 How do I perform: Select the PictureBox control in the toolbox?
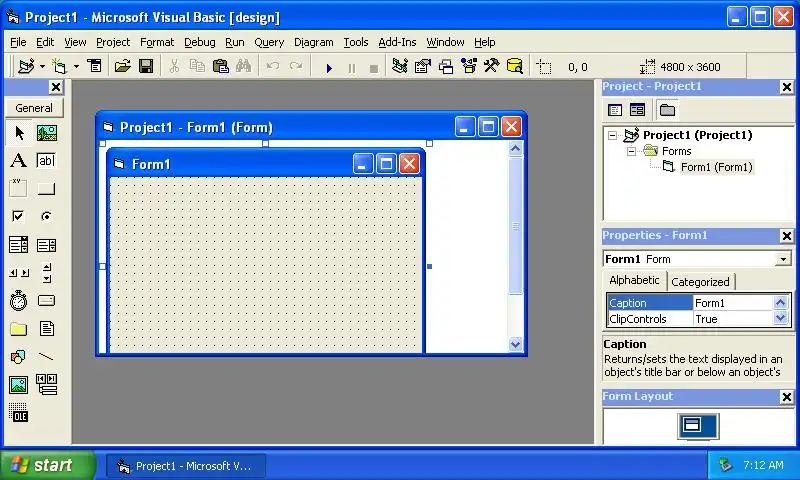coord(46,133)
